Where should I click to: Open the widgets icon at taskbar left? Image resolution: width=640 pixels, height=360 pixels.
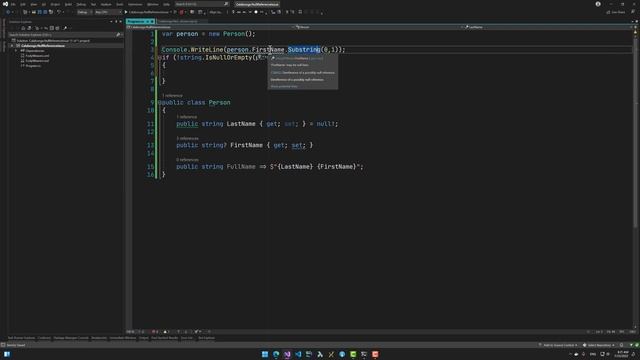point(7,354)
